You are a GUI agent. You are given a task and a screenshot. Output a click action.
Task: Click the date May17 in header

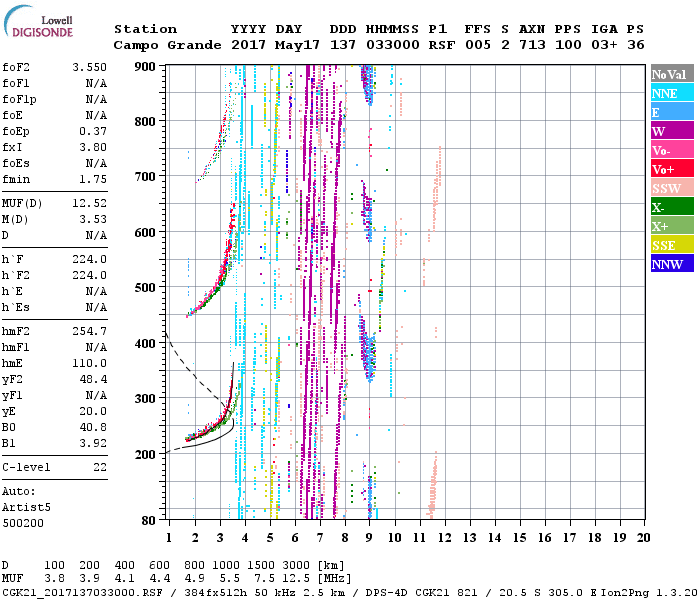[x=297, y=45]
